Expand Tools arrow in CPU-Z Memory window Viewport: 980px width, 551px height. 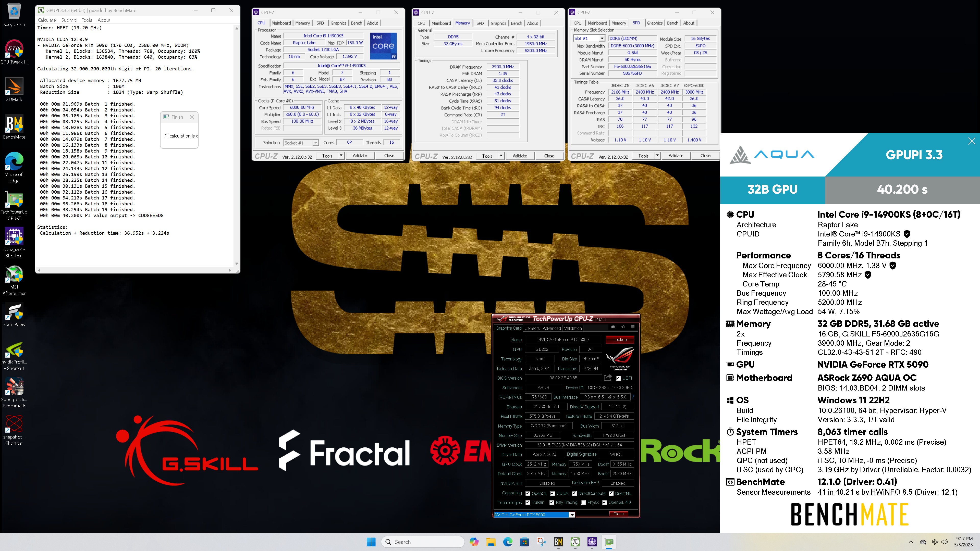click(501, 156)
